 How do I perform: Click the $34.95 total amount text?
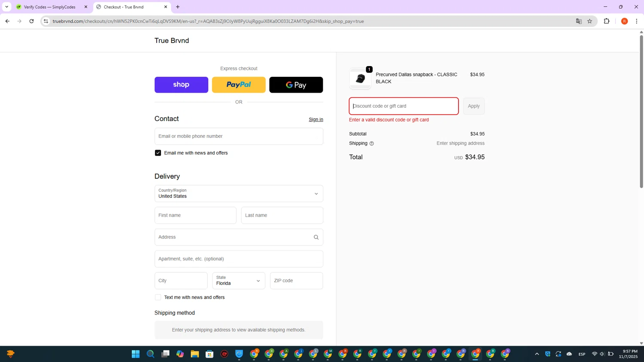(x=475, y=157)
